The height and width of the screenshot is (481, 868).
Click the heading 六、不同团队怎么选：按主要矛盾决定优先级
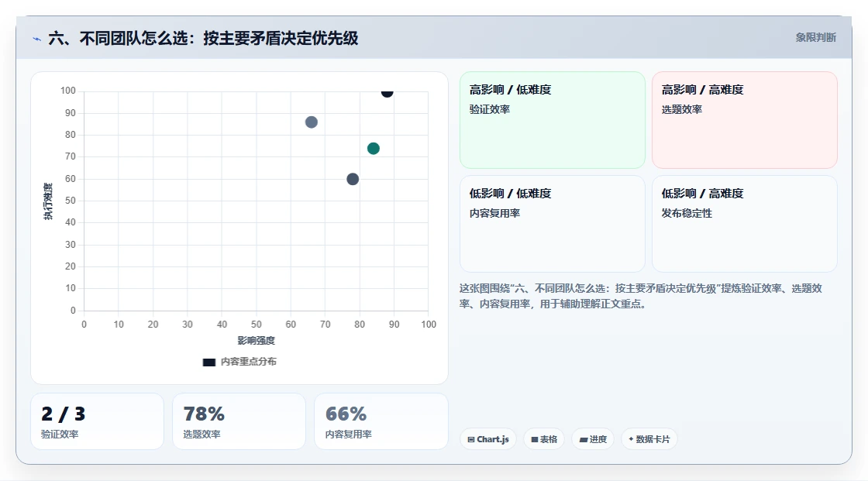coord(203,38)
